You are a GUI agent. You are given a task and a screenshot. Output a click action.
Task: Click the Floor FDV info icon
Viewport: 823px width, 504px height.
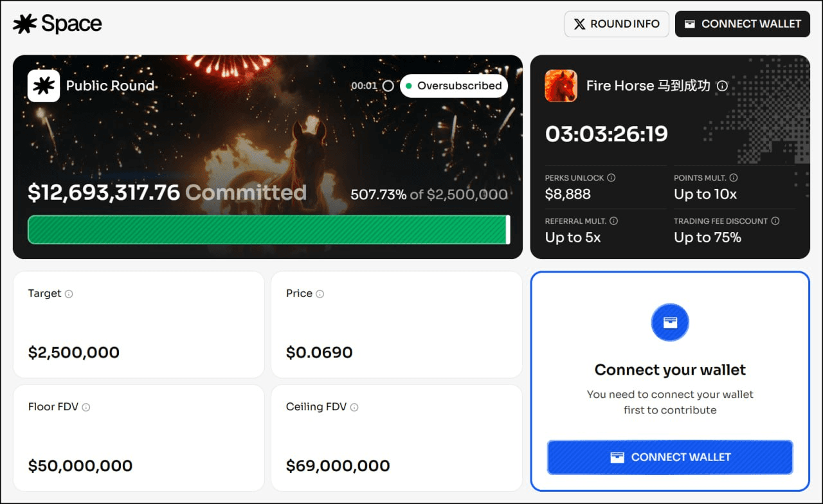coord(86,407)
